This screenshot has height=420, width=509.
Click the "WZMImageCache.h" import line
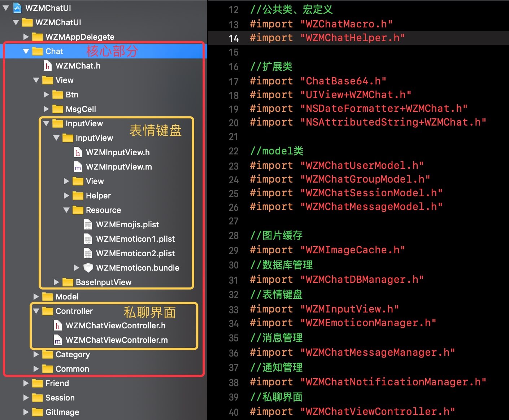click(x=327, y=250)
